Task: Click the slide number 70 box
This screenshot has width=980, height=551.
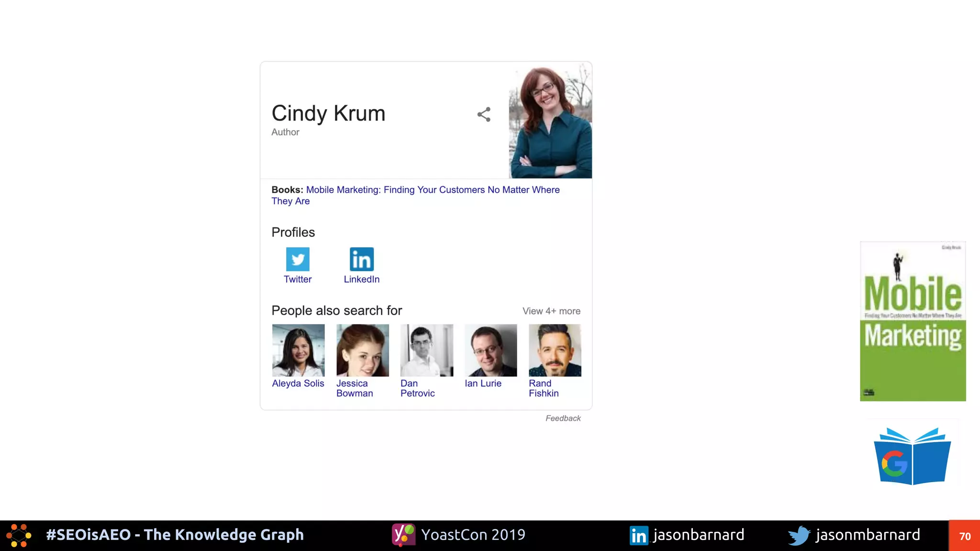Action: click(x=964, y=536)
